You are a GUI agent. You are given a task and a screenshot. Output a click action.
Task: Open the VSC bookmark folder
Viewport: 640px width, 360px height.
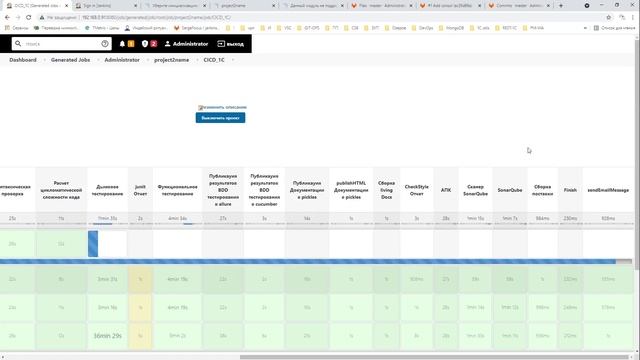click(x=284, y=28)
